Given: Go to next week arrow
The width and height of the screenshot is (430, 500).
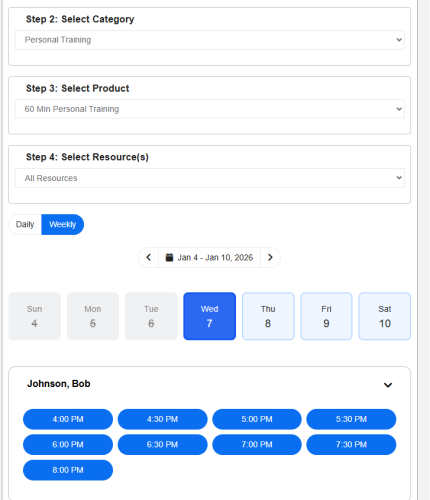Looking at the screenshot, I should (270, 257).
